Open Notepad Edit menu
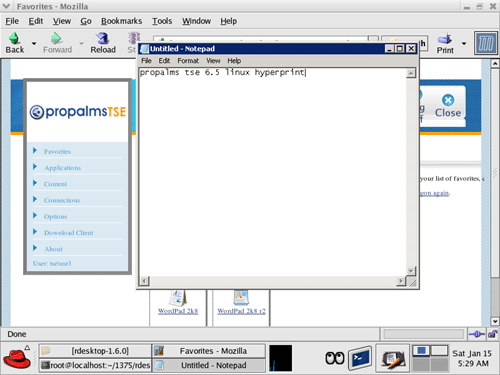 pyautogui.click(x=164, y=61)
